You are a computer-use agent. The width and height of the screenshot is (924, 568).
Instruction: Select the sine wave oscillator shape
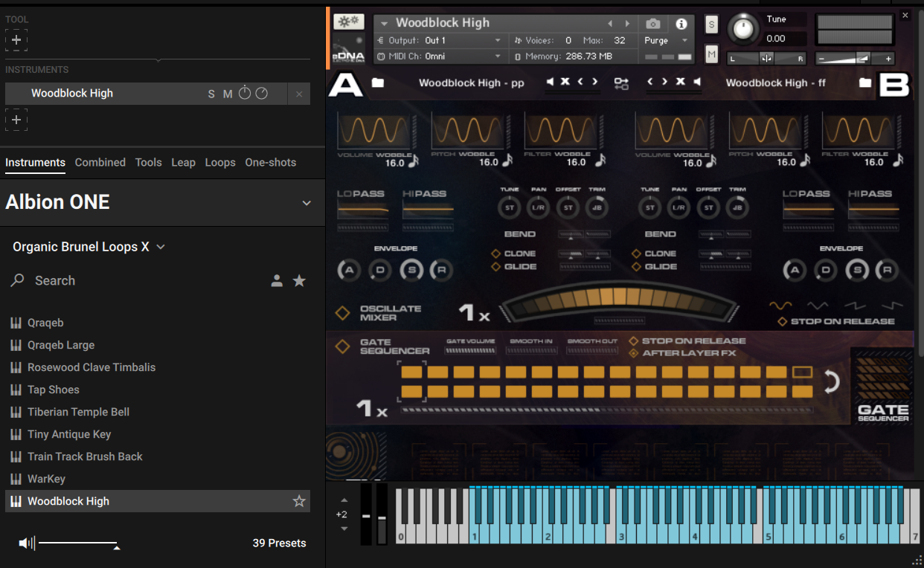pyautogui.click(x=780, y=306)
